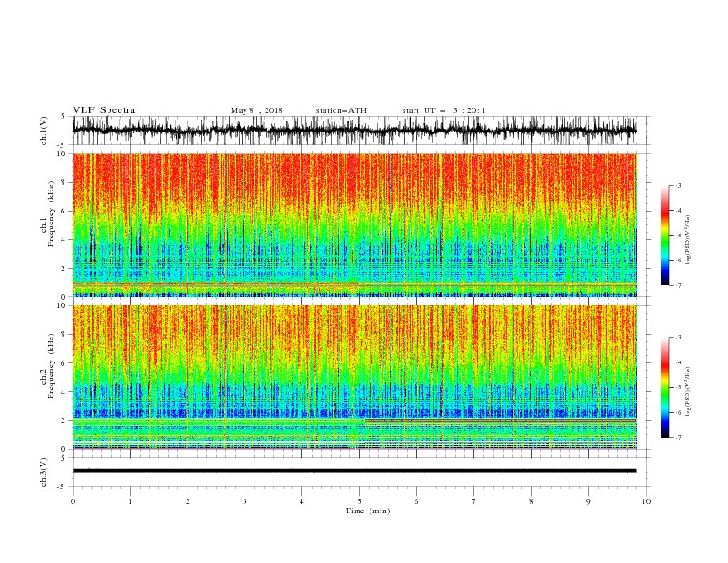This screenshot has height=563, width=728.
Task: Click time axis tick label "10"
Action: coord(646,501)
